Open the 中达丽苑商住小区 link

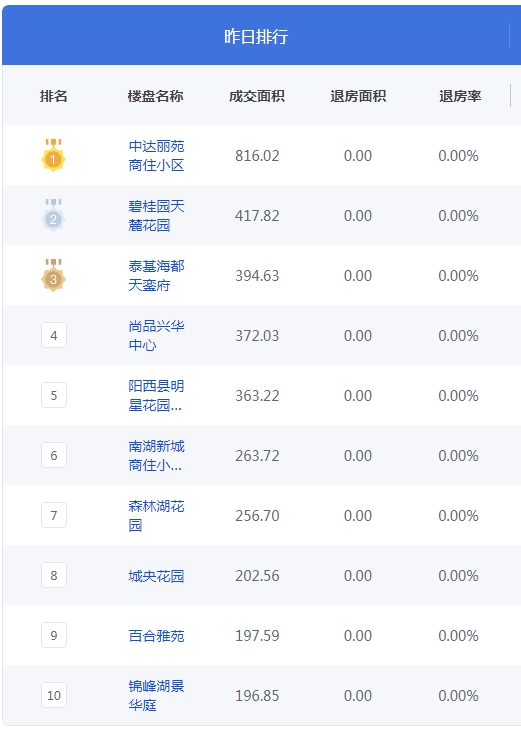tap(156, 155)
